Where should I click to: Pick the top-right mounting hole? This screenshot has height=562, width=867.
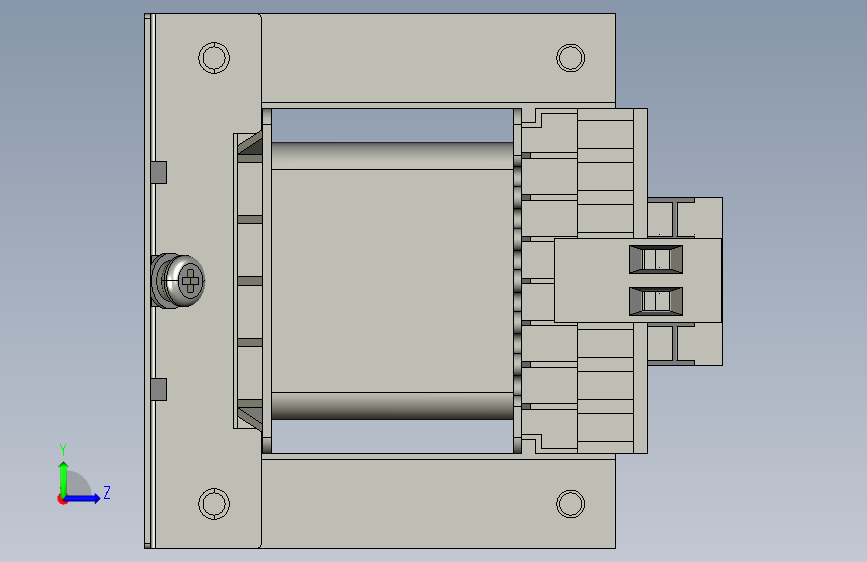click(x=570, y=58)
